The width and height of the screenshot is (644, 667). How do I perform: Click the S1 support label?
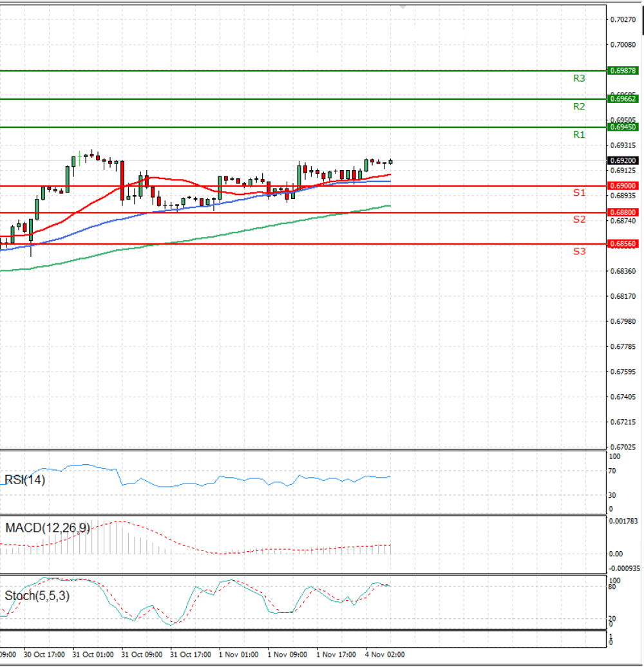(x=579, y=193)
